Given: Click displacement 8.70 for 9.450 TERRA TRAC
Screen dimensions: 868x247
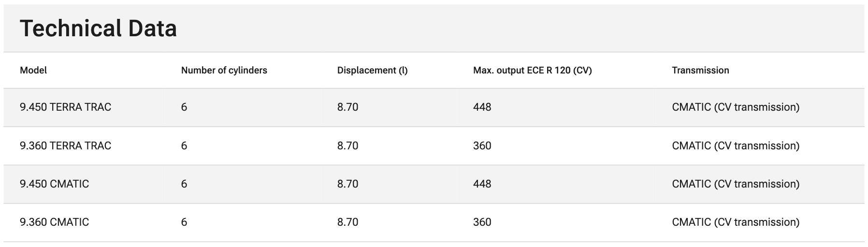Looking at the screenshot, I should (347, 107).
